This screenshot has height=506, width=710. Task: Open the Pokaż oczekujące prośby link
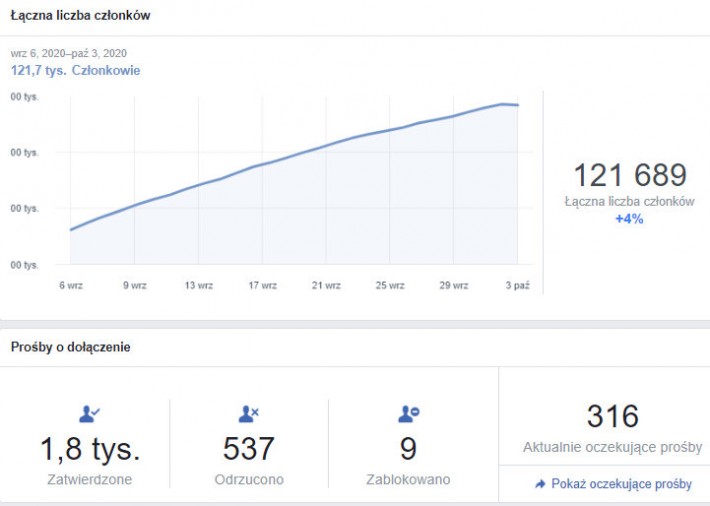click(x=621, y=484)
